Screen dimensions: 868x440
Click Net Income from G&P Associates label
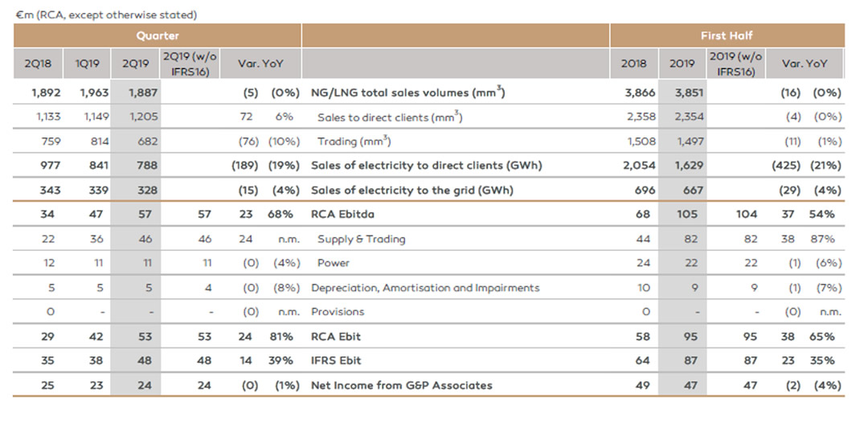(x=401, y=385)
